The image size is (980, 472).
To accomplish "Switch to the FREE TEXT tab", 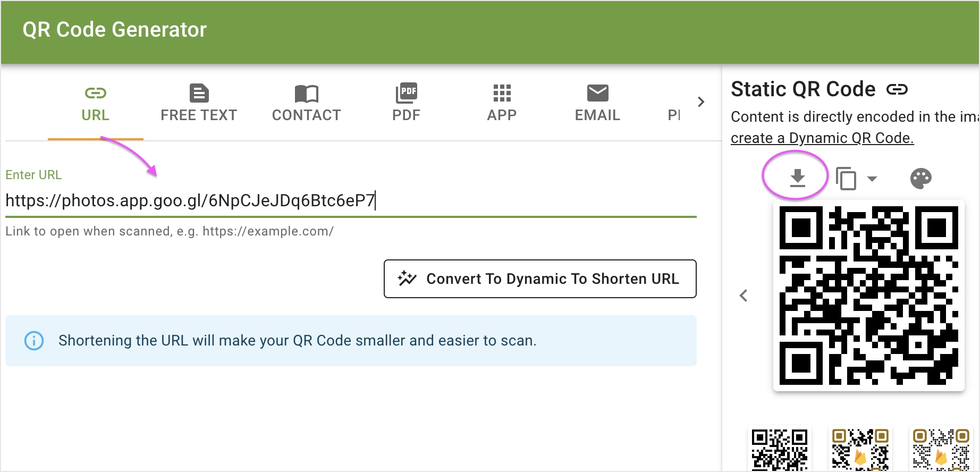I will click(199, 103).
